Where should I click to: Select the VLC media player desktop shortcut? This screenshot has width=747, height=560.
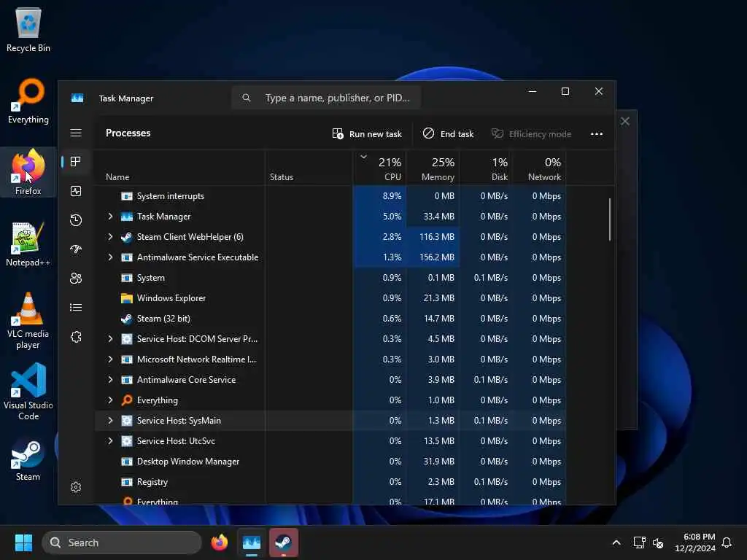(28, 321)
